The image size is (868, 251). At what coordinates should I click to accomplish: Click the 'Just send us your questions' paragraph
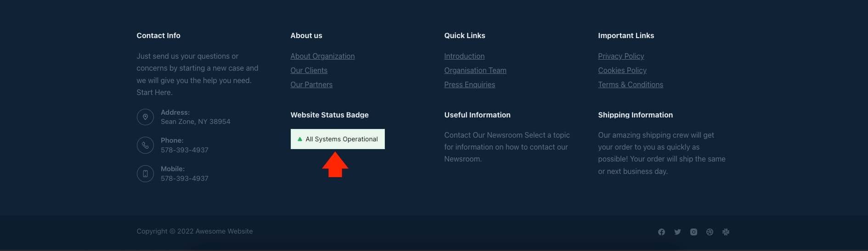tap(197, 74)
